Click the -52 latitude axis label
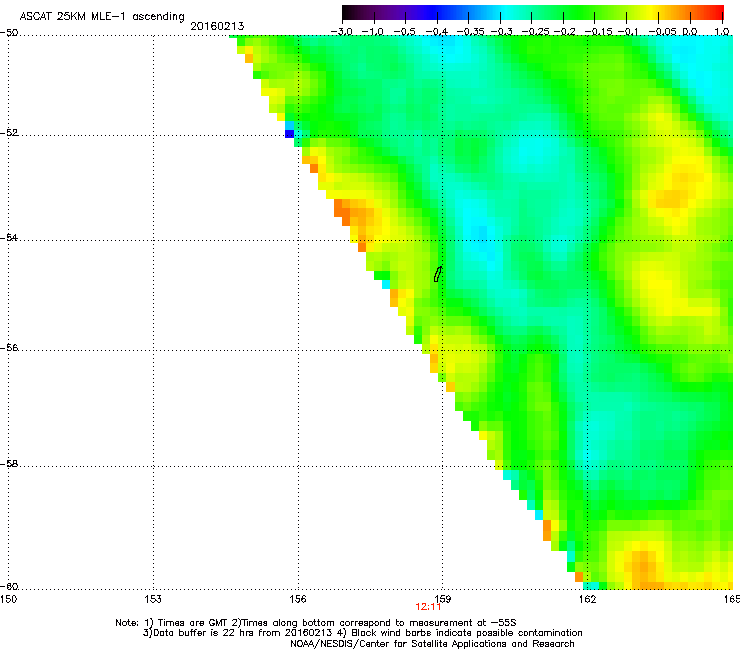 9,133
